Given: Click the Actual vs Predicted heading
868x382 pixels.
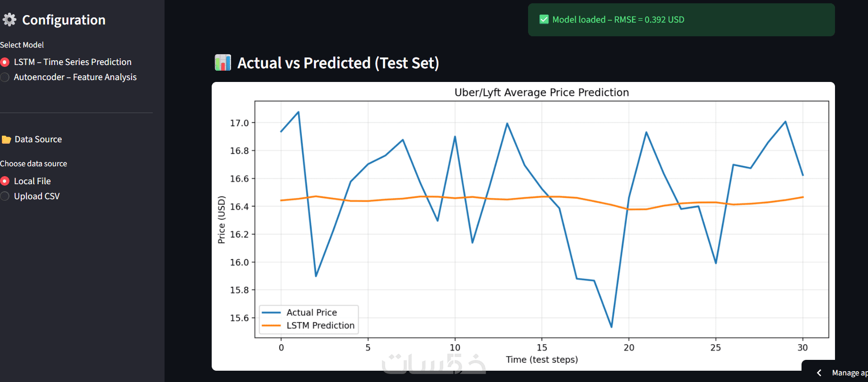Looking at the screenshot, I should pyautogui.click(x=338, y=63).
